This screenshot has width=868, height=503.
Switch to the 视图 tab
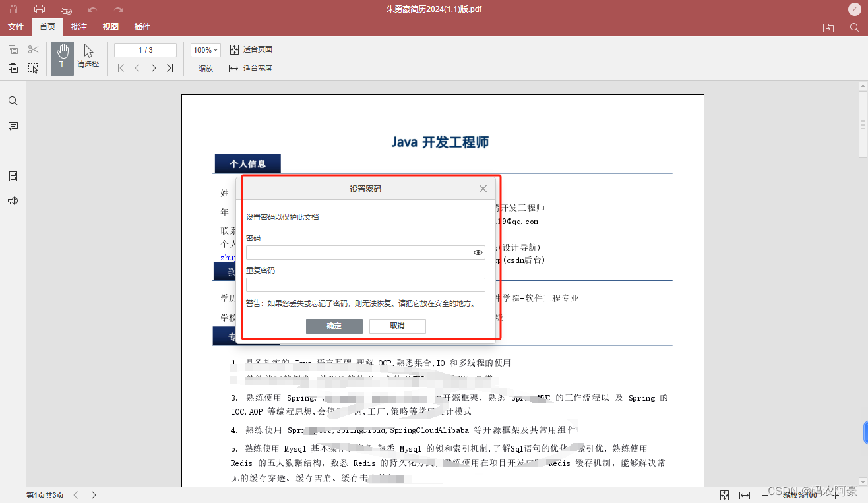111,27
